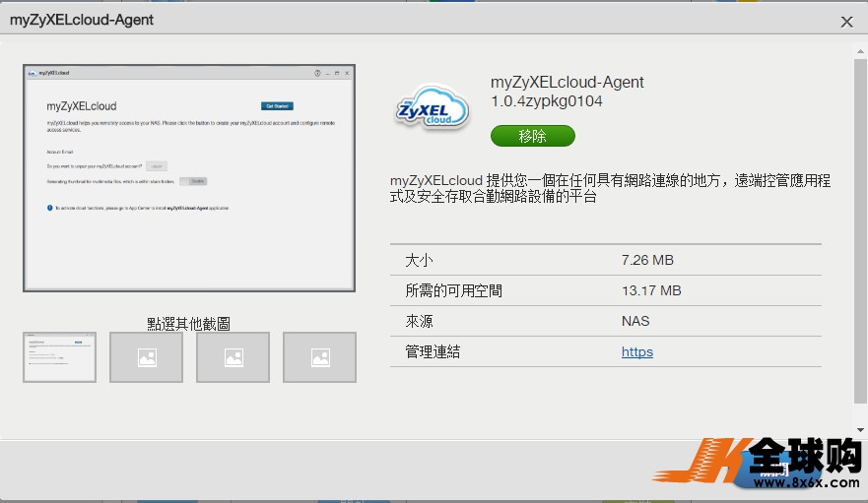Close the myZyXELcloud-Agent dialog with X
Image resolution: width=868 pixels, height=503 pixels.
coord(846,21)
